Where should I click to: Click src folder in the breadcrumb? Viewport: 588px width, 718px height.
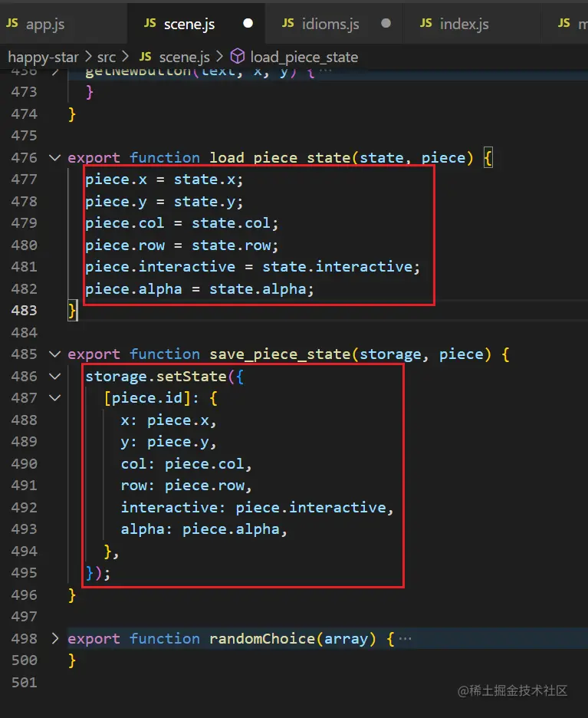(x=106, y=58)
